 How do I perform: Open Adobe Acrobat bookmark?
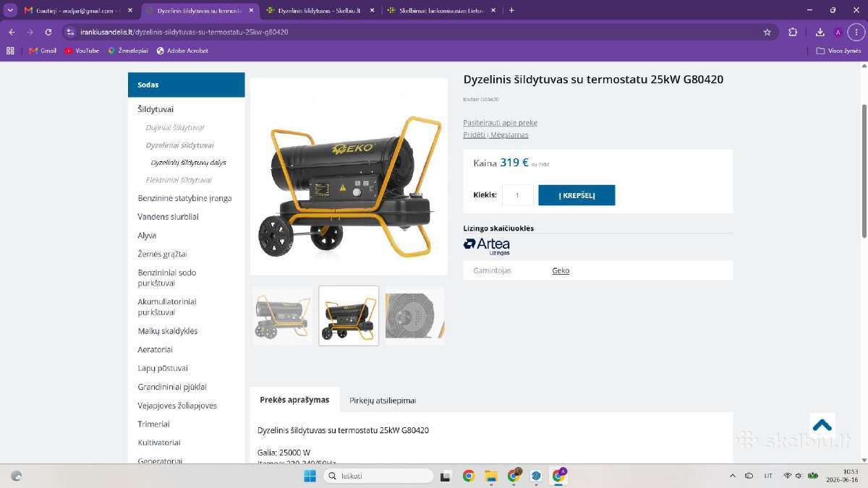182,51
